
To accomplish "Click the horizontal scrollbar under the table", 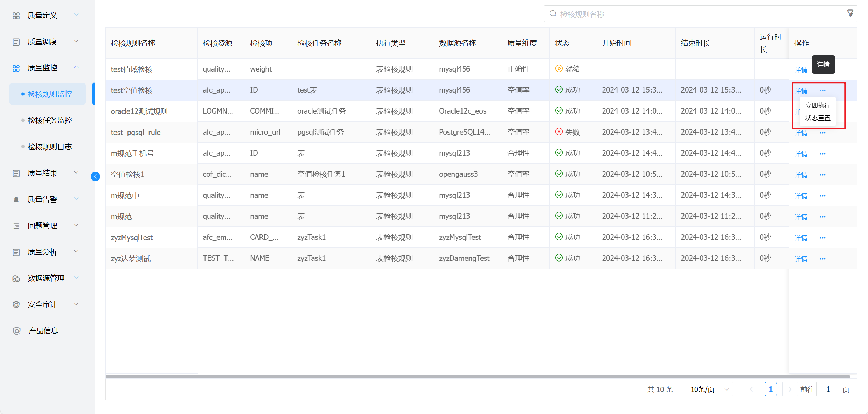I will pyautogui.click(x=478, y=376).
